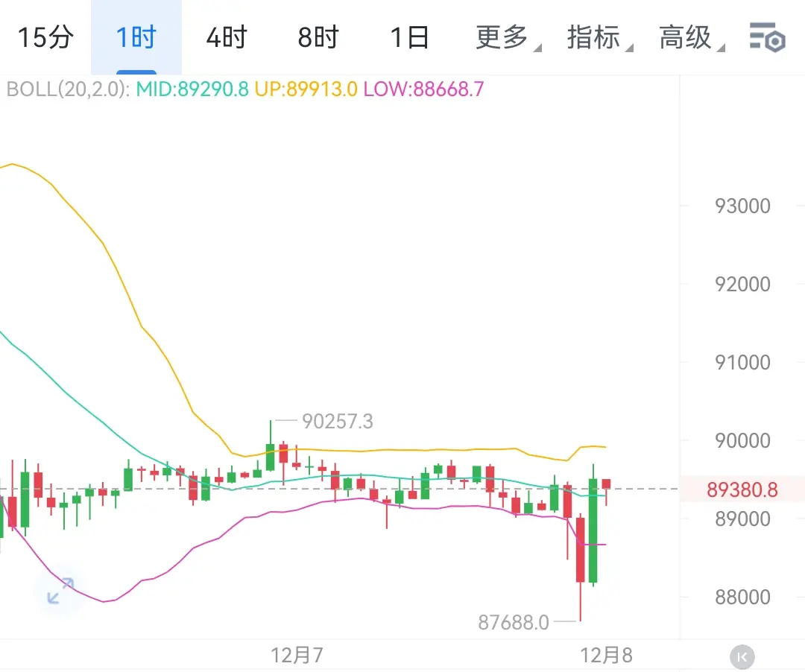Click the current price tag 89380.8
This screenshot has height=672, width=805.
coord(742,489)
